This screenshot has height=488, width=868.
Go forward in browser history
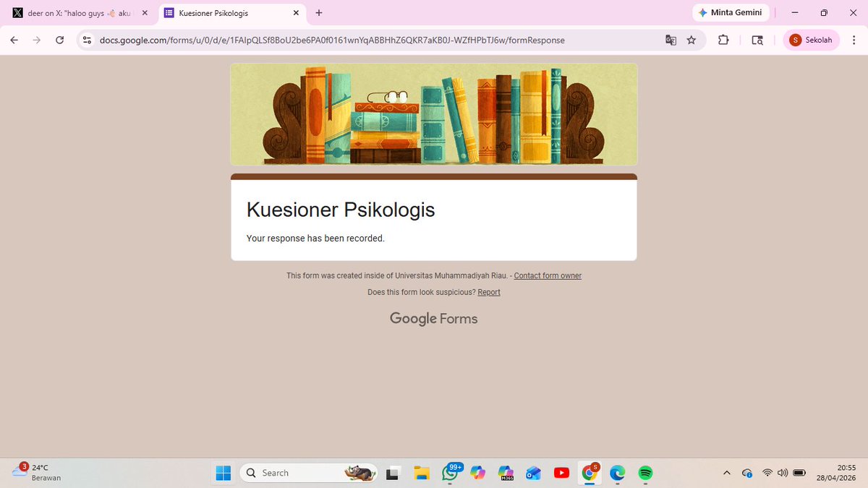pos(37,40)
